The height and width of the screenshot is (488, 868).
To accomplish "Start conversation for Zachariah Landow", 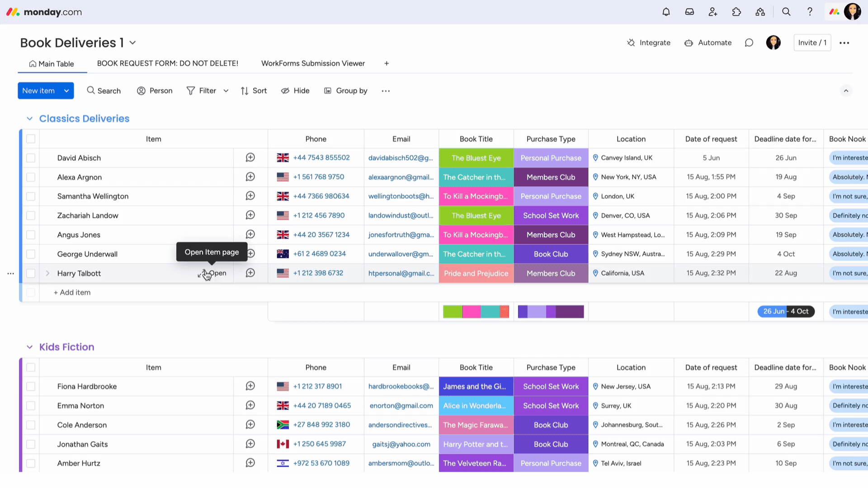I will tap(250, 216).
